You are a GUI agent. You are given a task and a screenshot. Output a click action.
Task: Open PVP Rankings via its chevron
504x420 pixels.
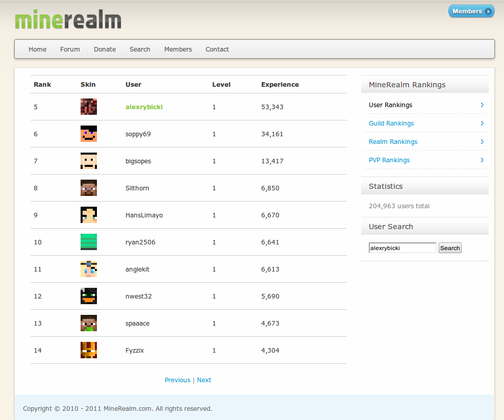[x=482, y=160]
